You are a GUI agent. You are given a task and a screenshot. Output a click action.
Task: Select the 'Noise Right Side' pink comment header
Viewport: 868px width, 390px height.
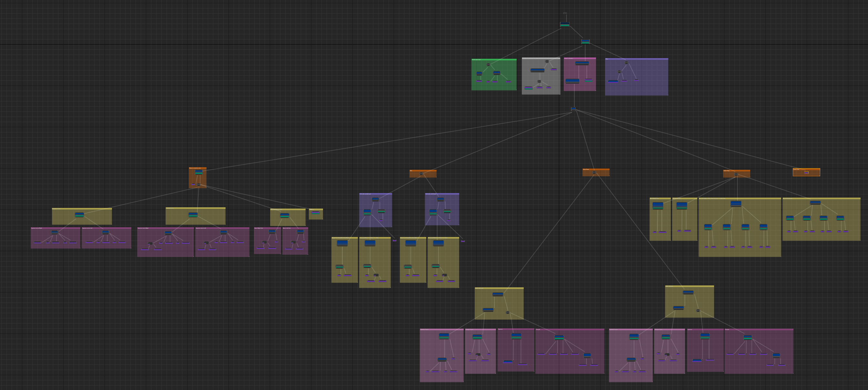coord(267,228)
